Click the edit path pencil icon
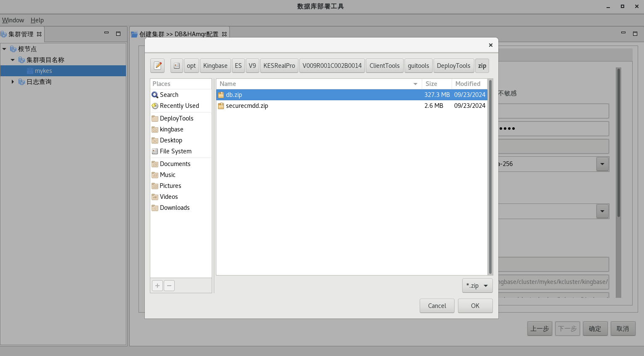 click(157, 66)
